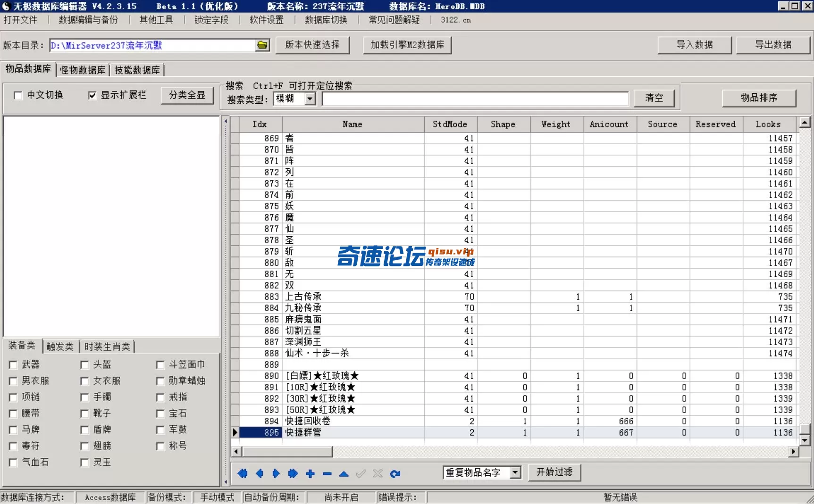Click the plus icon to insert record
Viewport: 814px width, 504px height.
(x=310, y=473)
